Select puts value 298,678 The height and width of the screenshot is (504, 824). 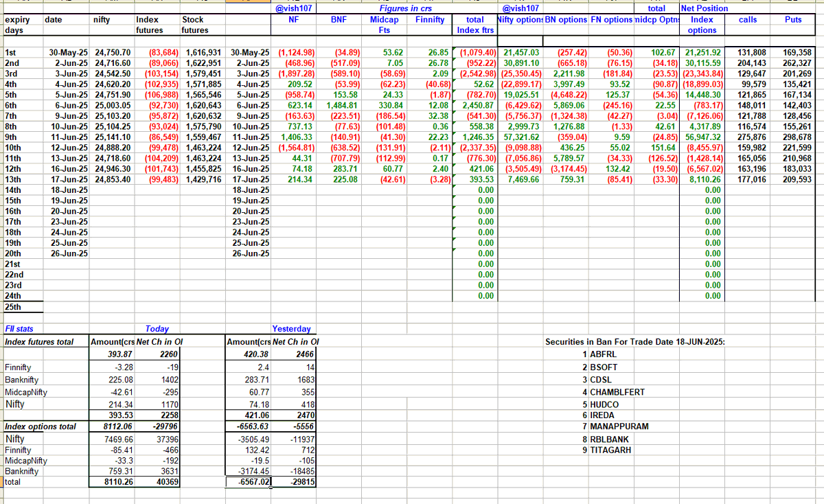click(796, 137)
